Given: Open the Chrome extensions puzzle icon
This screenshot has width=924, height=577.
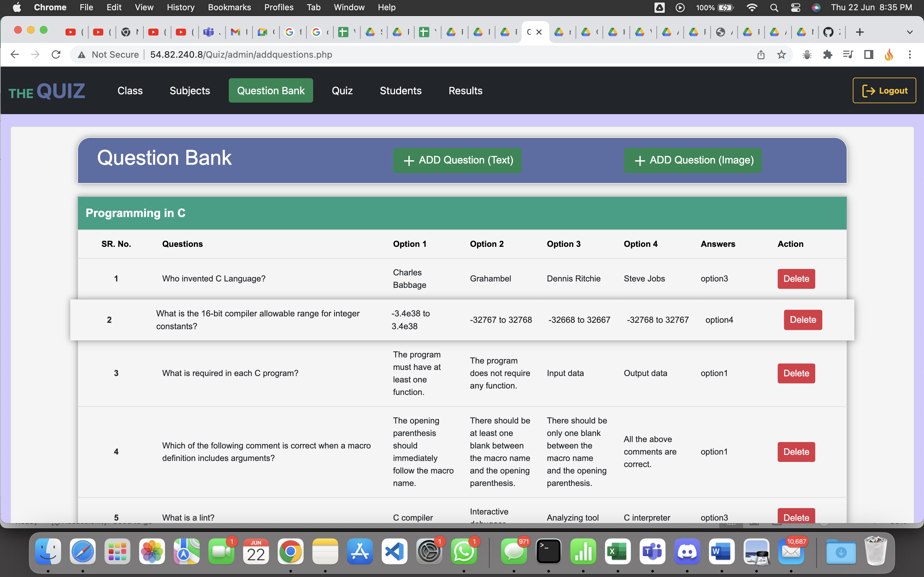Looking at the screenshot, I should (827, 54).
